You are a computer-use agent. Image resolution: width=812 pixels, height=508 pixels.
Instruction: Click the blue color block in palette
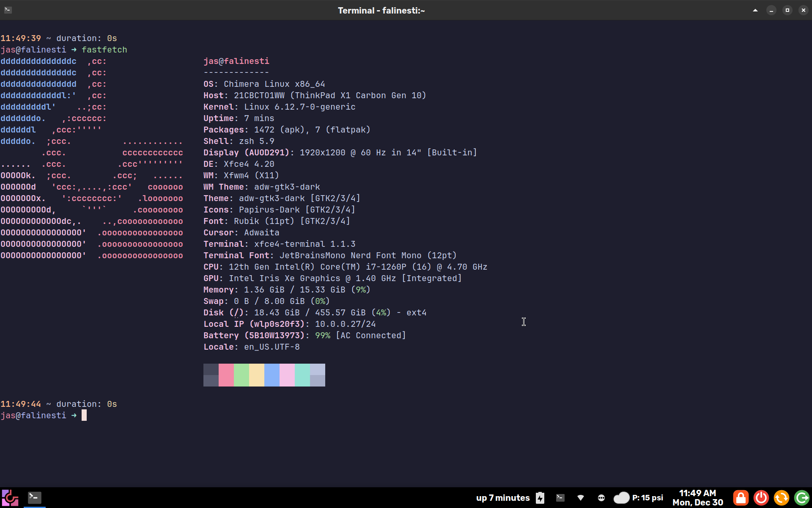click(272, 375)
